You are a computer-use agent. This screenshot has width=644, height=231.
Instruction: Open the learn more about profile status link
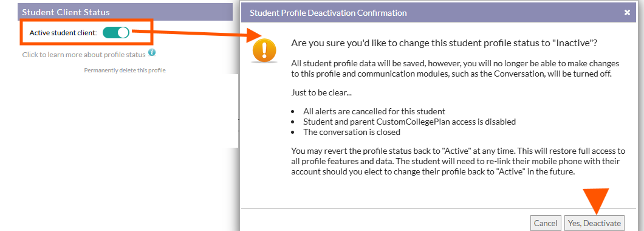coord(84,54)
